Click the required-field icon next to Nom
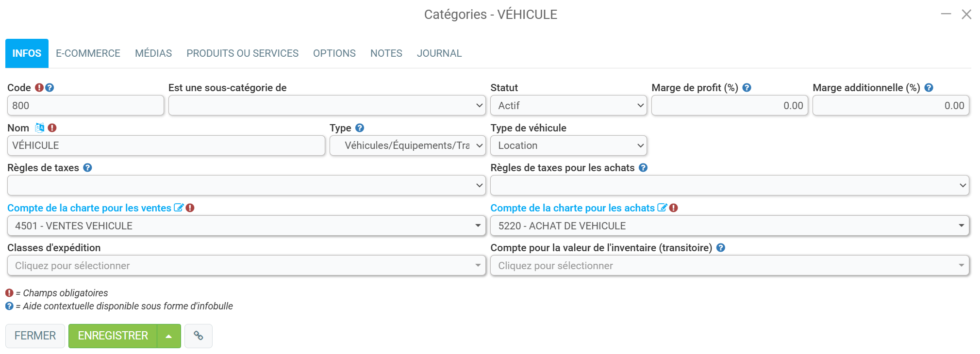The width and height of the screenshot is (980, 354). tap(52, 128)
